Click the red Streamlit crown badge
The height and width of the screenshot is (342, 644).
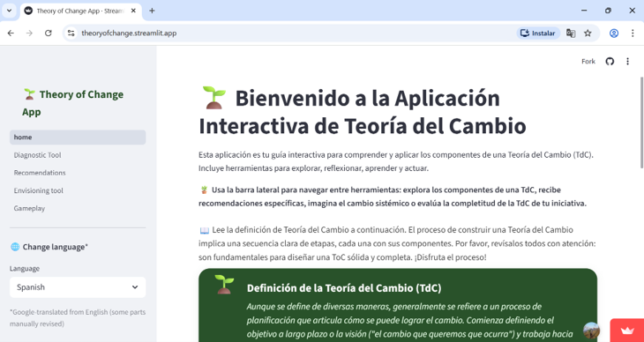click(x=627, y=331)
